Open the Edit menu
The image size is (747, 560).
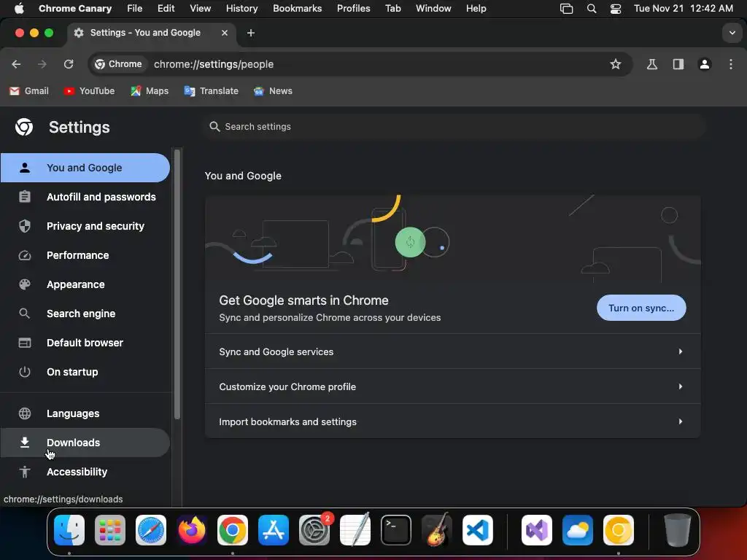[166, 9]
